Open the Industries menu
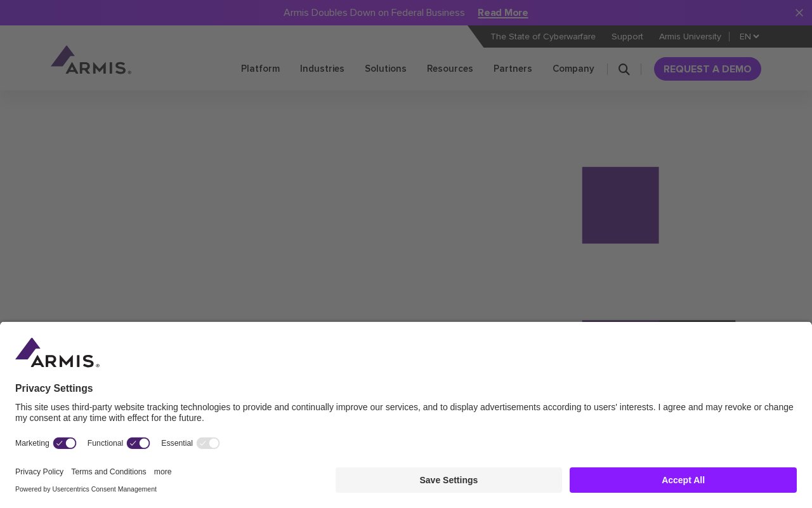 pos(322,69)
